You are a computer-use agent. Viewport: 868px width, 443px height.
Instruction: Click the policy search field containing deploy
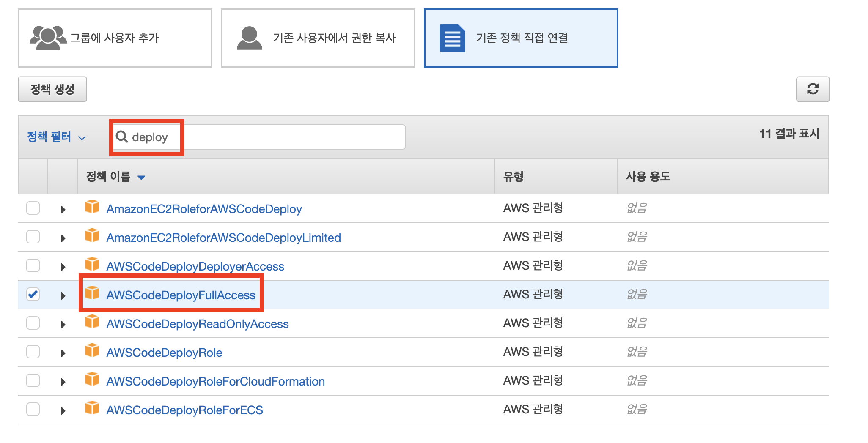coord(259,137)
